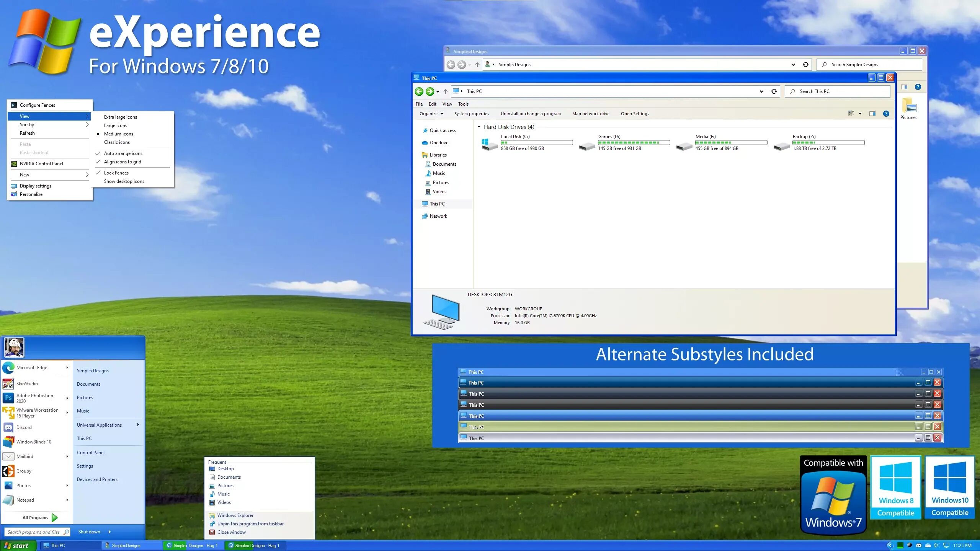980x551 pixels.
Task: Open the Local Disk (C:) drive
Action: (489, 144)
